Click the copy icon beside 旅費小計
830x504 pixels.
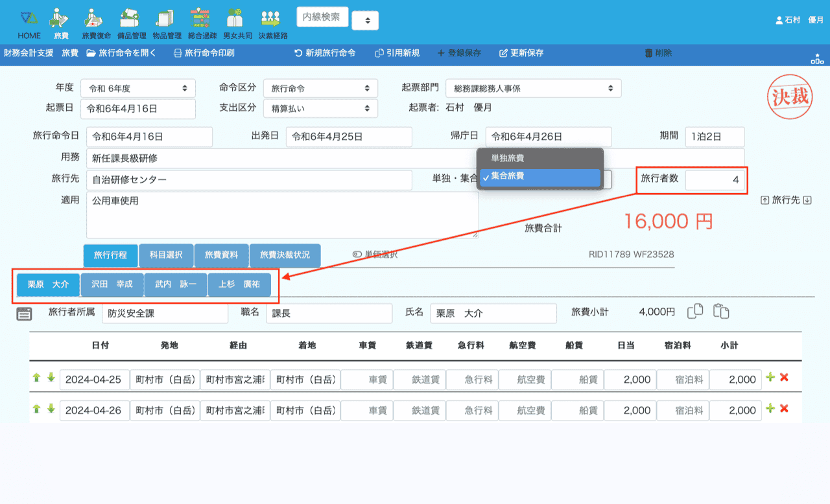[695, 312]
